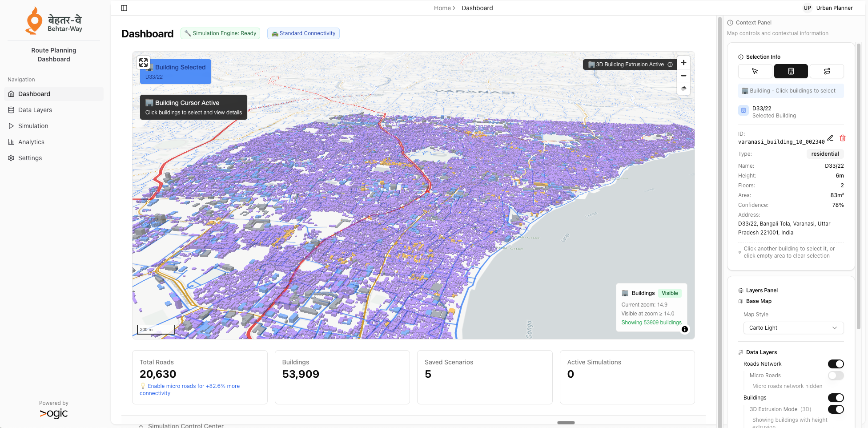Click the Context Panel vertical scrollbar

click(858, 187)
